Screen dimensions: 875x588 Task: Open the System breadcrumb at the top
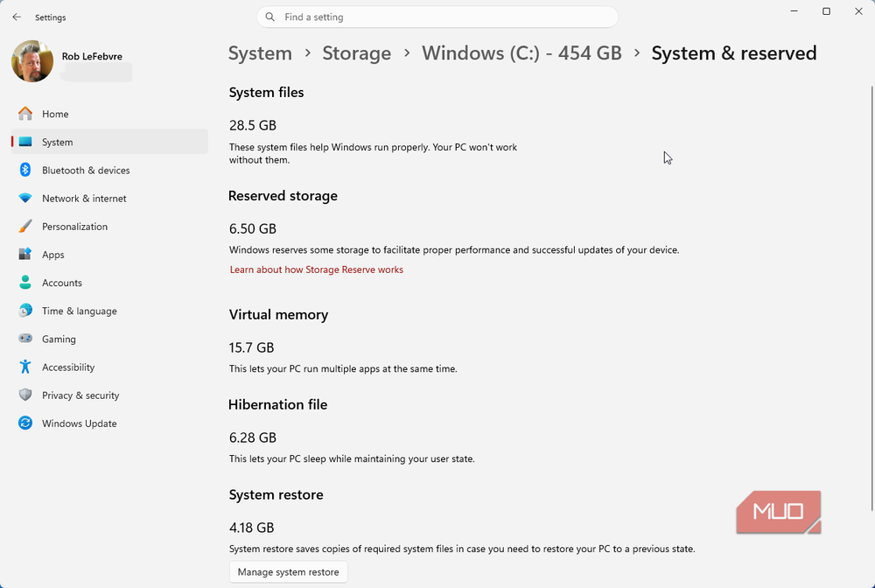click(x=260, y=53)
